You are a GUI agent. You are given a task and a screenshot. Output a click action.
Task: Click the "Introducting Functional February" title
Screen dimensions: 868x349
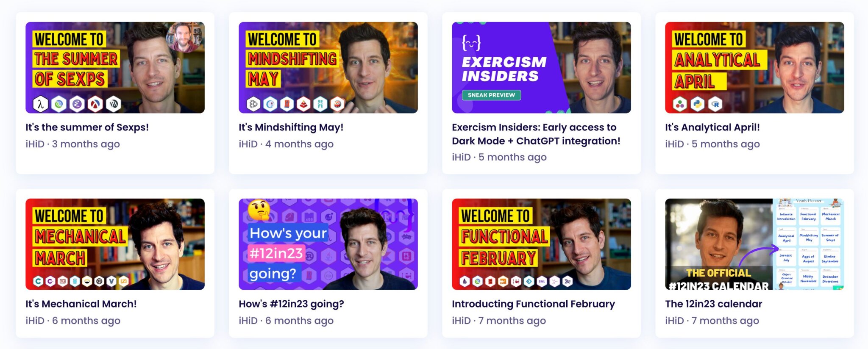(533, 304)
